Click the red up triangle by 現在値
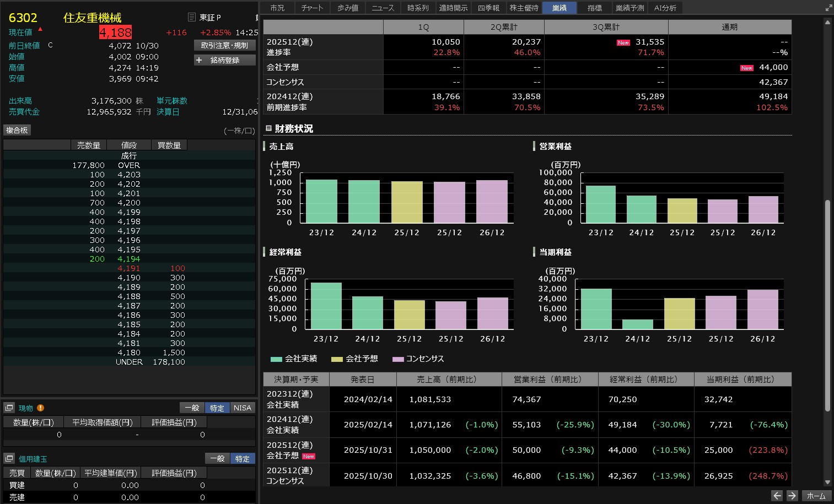This screenshot has width=834, height=504. click(x=40, y=29)
